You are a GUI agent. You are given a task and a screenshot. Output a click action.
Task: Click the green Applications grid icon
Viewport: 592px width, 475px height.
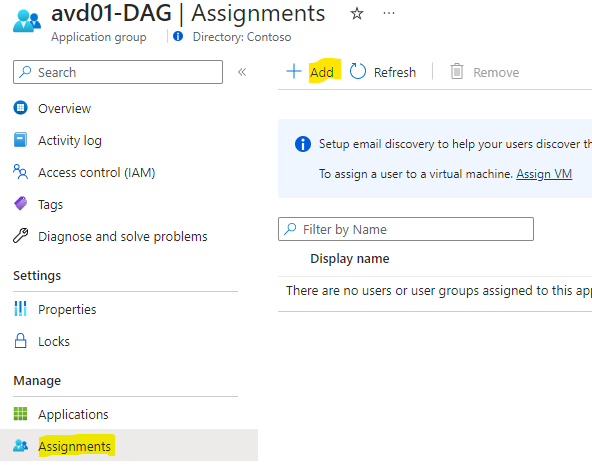(x=20, y=414)
